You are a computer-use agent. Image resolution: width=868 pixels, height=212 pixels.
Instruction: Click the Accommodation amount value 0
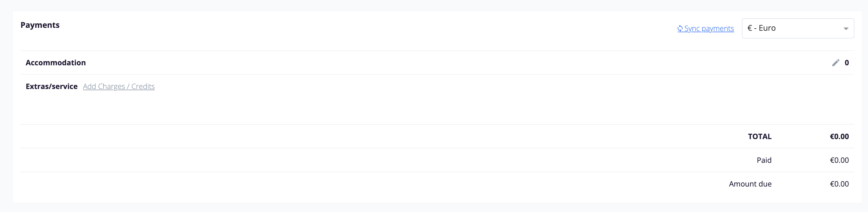[x=846, y=63]
